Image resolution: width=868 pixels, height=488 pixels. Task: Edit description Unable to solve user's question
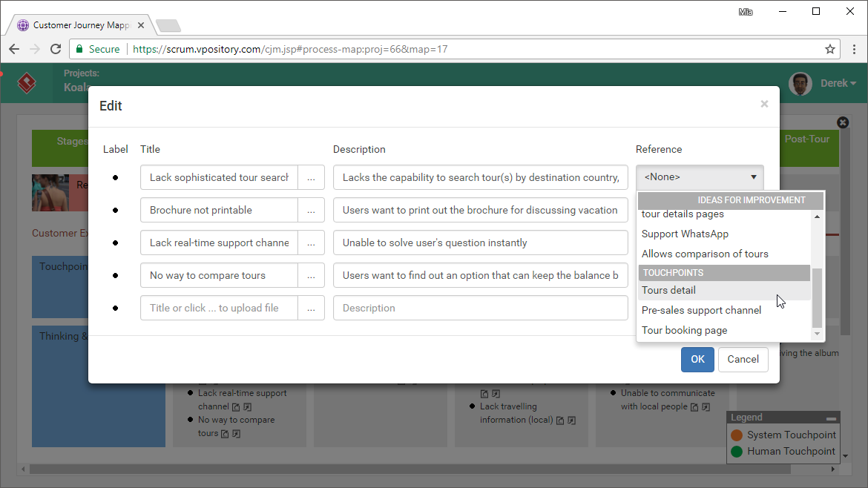[x=481, y=243]
